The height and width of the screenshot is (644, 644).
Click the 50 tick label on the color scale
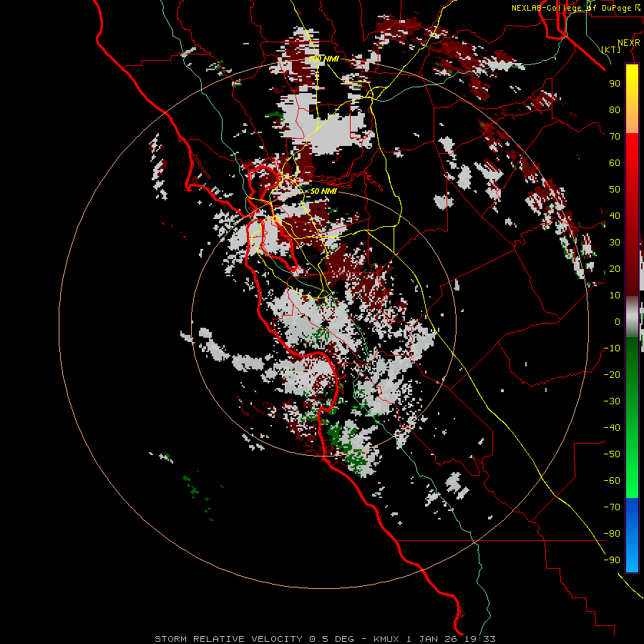coord(615,190)
